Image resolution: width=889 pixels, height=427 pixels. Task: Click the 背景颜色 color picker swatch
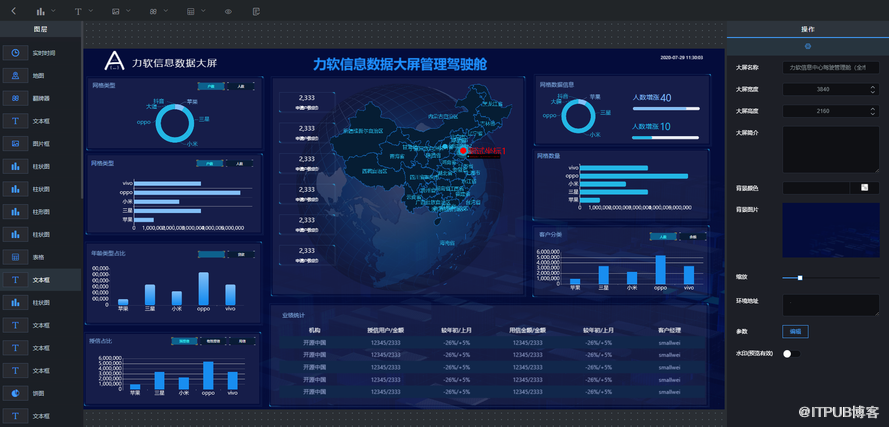[865, 187]
